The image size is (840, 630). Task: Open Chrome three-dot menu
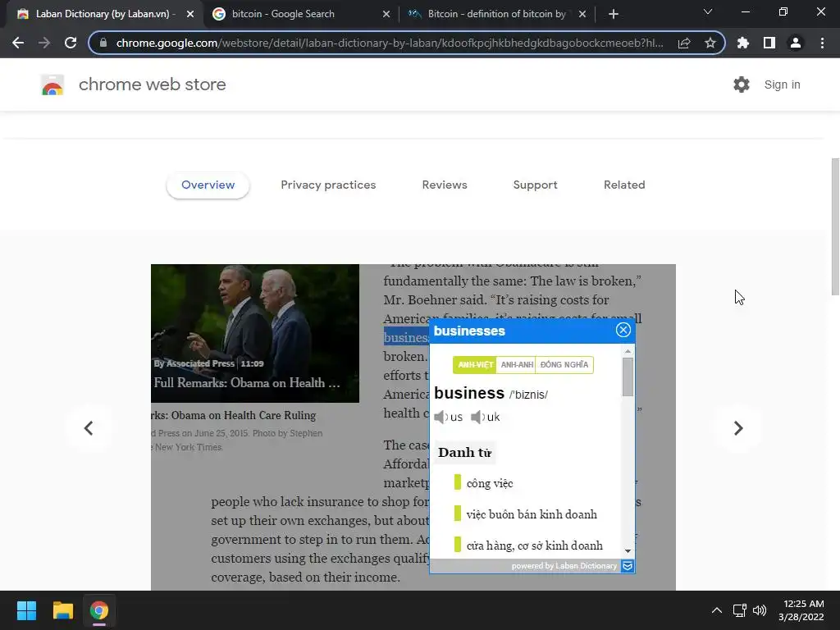822,43
